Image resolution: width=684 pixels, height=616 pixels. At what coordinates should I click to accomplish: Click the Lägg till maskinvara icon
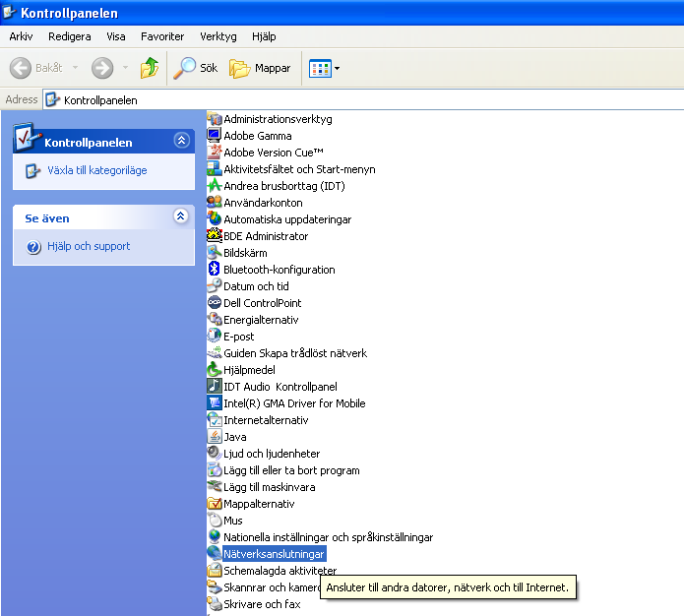(215, 487)
